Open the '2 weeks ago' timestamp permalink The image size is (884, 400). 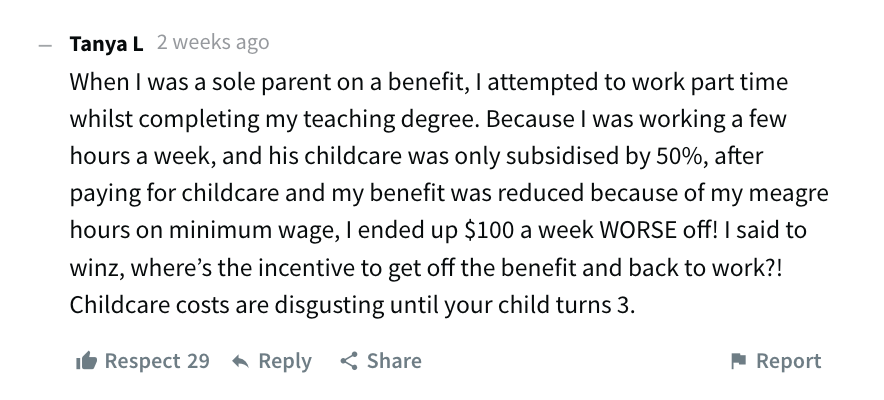click(x=213, y=42)
